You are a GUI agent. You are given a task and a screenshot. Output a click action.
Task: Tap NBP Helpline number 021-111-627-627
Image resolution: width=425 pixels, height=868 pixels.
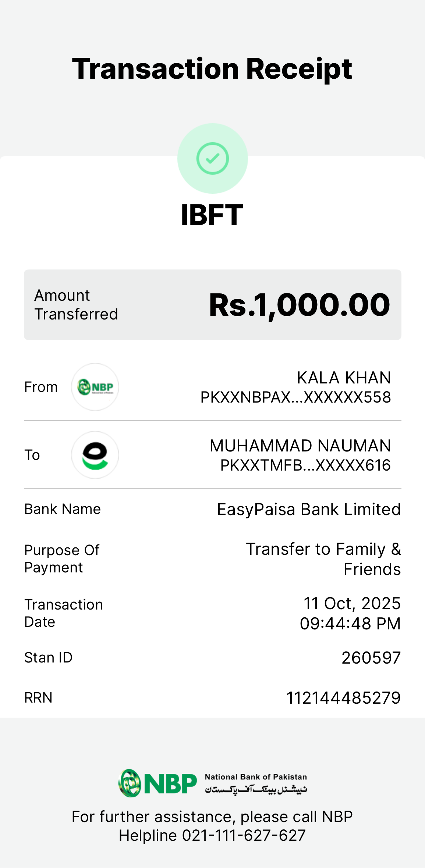click(244, 835)
